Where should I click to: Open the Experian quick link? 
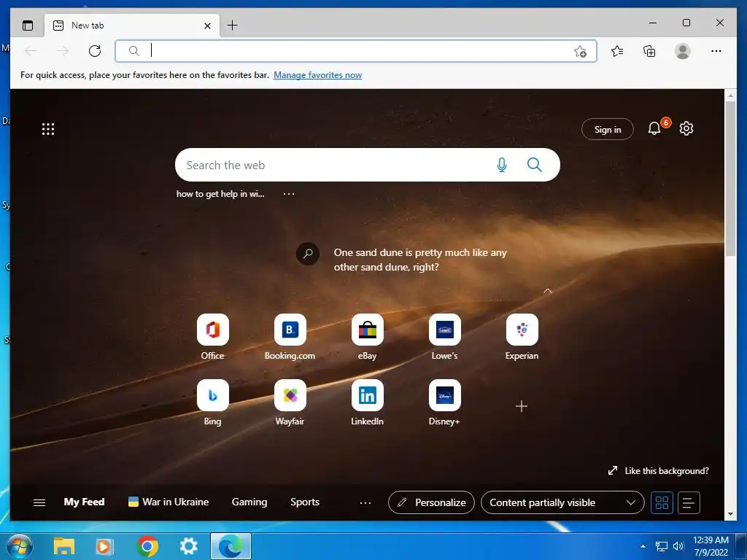click(x=522, y=337)
